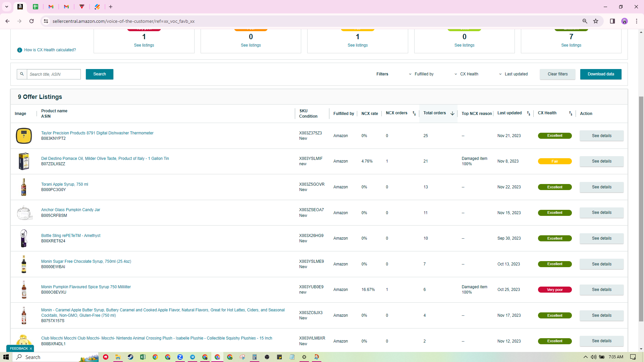Sort by CX Health column arrows
The image size is (644, 362).
[571, 114]
